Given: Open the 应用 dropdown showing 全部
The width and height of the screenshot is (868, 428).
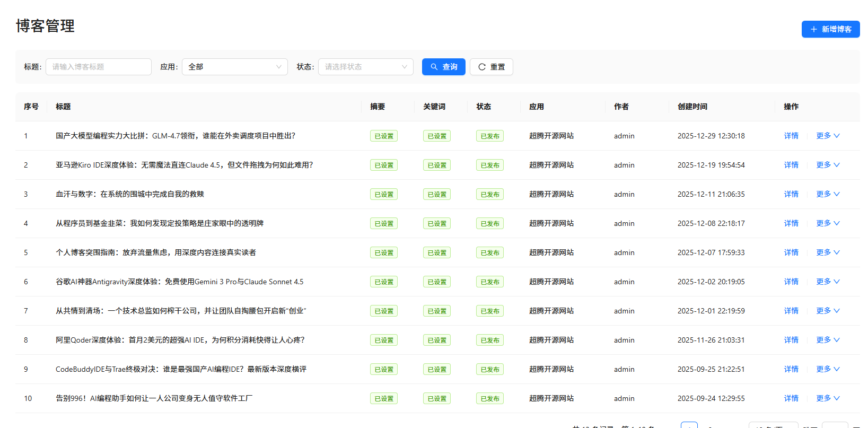Looking at the screenshot, I should [234, 67].
